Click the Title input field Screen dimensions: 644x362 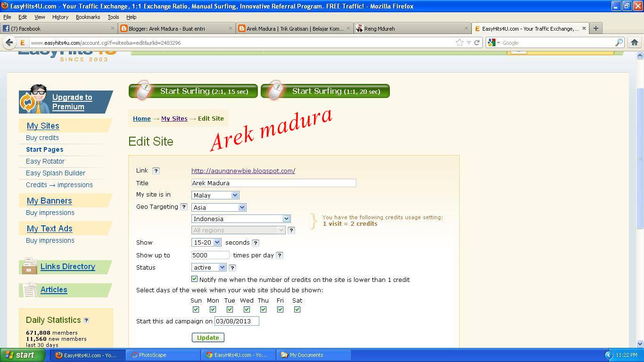[273, 183]
